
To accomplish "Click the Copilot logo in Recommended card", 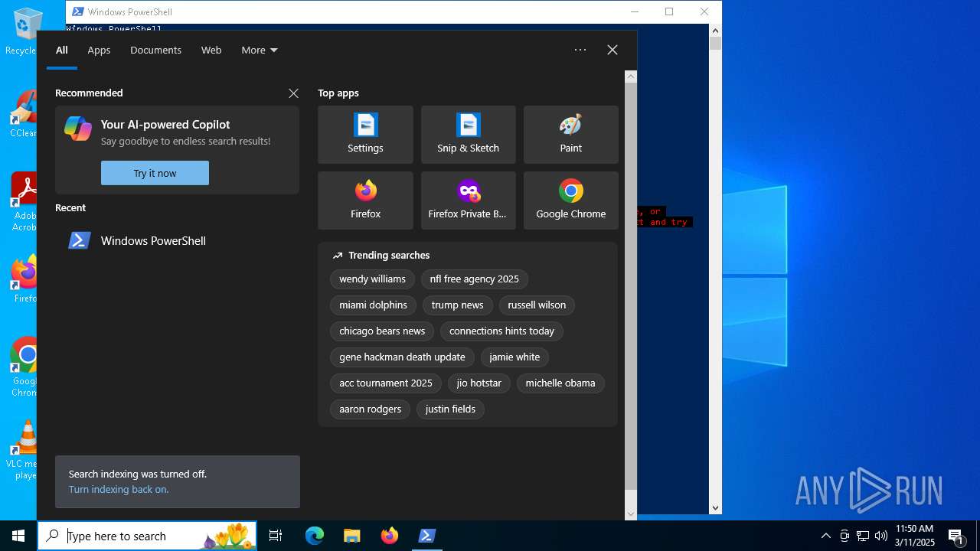I will 78,129.
